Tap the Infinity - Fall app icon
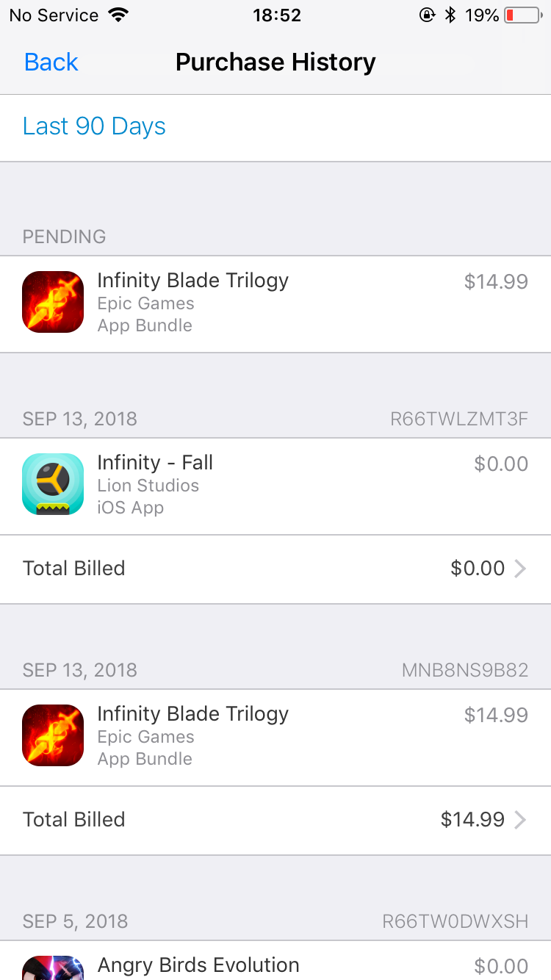The height and width of the screenshot is (980, 551). tap(53, 484)
